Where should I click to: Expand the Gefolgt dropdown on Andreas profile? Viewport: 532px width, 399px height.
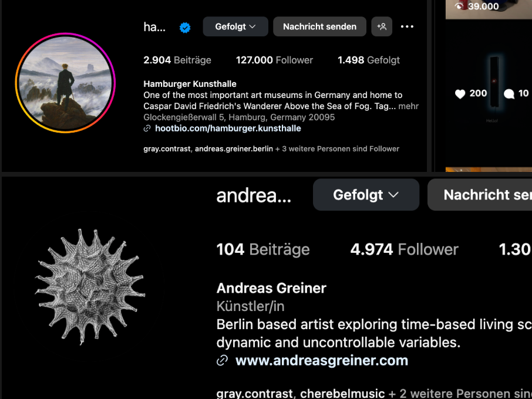pos(366,195)
